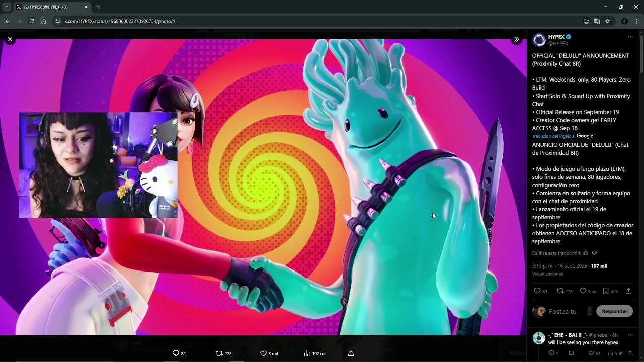Click the x.com address bar URL
644x362 pixels.
(x=120, y=21)
